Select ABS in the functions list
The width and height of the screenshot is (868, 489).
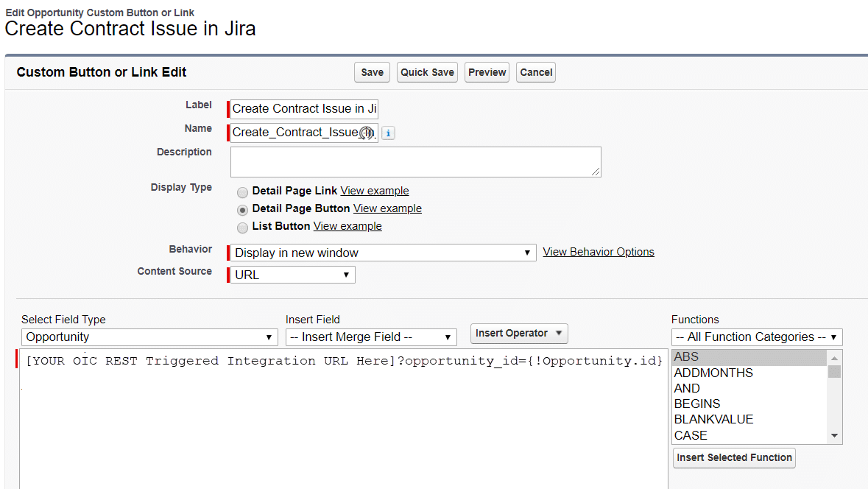pos(749,357)
